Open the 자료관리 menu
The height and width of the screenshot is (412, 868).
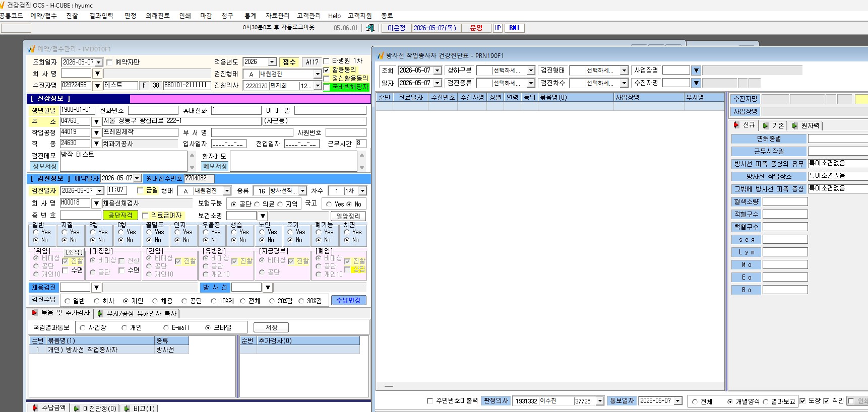pyautogui.click(x=278, y=16)
